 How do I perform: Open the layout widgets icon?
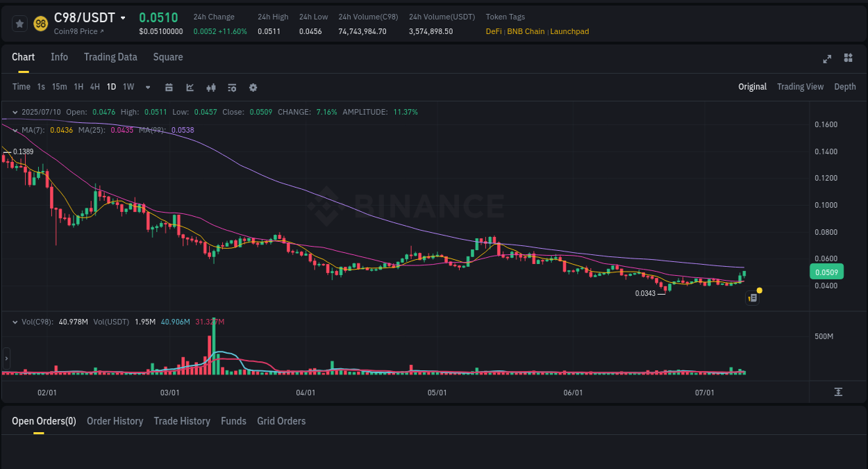(x=848, y=59)
